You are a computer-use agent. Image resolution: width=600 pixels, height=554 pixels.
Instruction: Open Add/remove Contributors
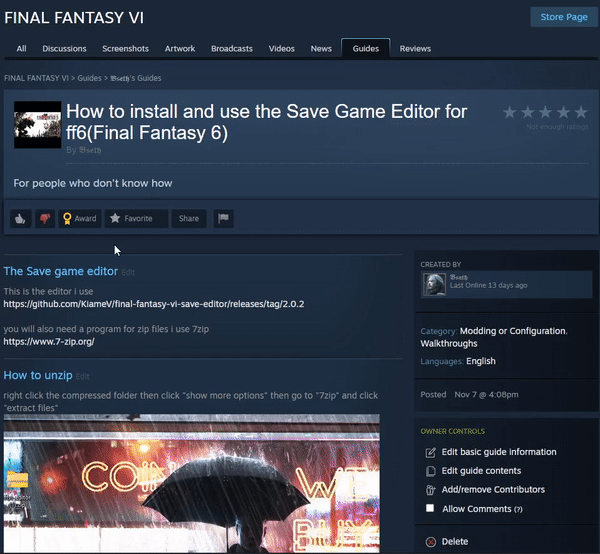tap(493, 490)
